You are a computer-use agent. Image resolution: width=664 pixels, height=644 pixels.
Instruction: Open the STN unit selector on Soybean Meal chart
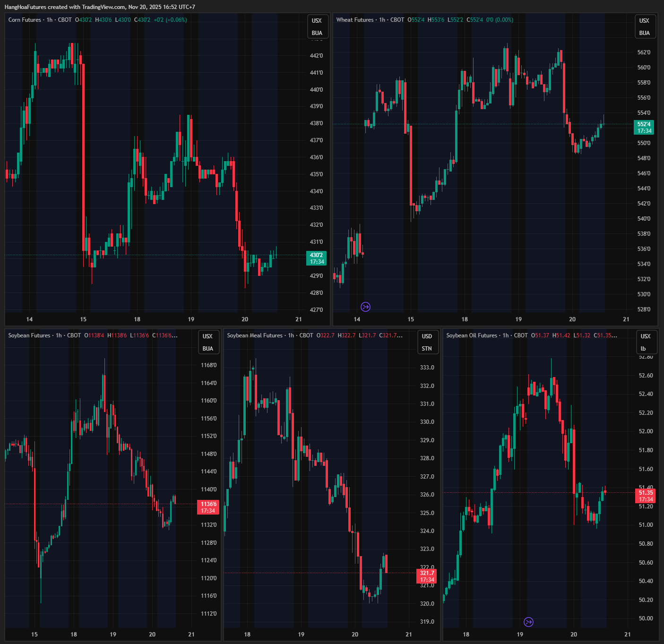(427, 349)
